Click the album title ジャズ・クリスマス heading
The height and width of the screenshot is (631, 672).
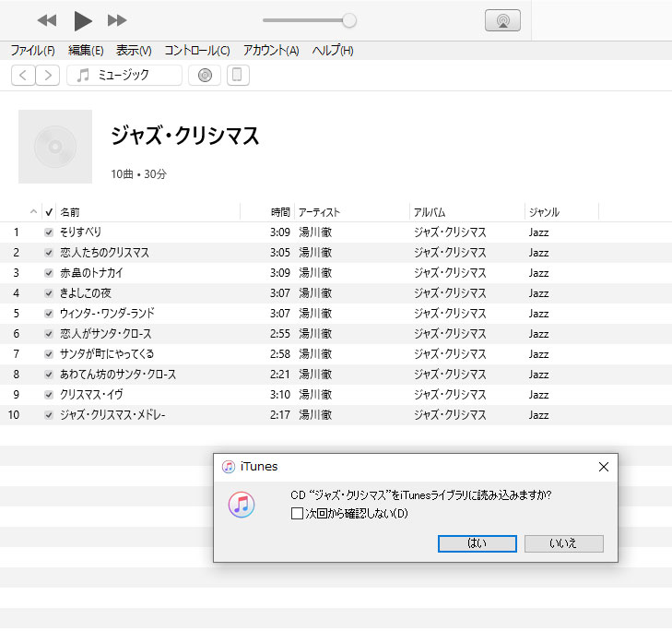click(185, 136)
